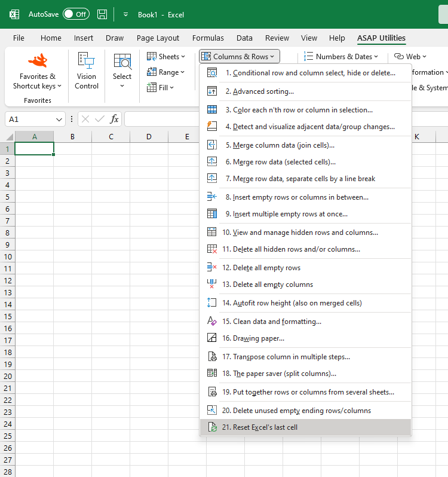This screenshot has height=477, width=448.
Task: Click the Delete all empty columns icon
Action: [x=212, y=285]
